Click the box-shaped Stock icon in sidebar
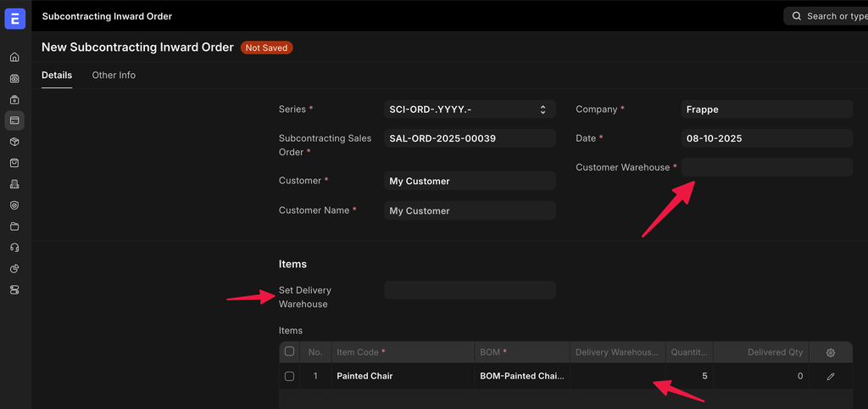Image resolution: width=868 pixels, height=409 pixels. tap(14, 142)
